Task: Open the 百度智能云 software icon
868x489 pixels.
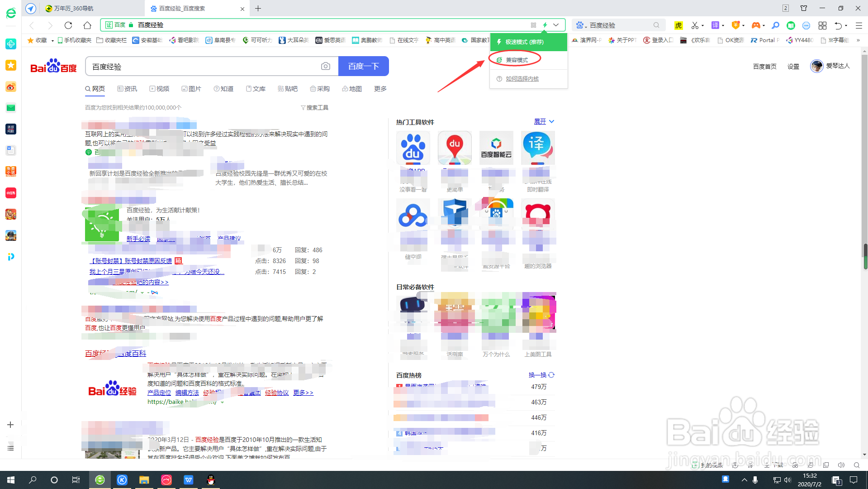Action: [496, 148]
